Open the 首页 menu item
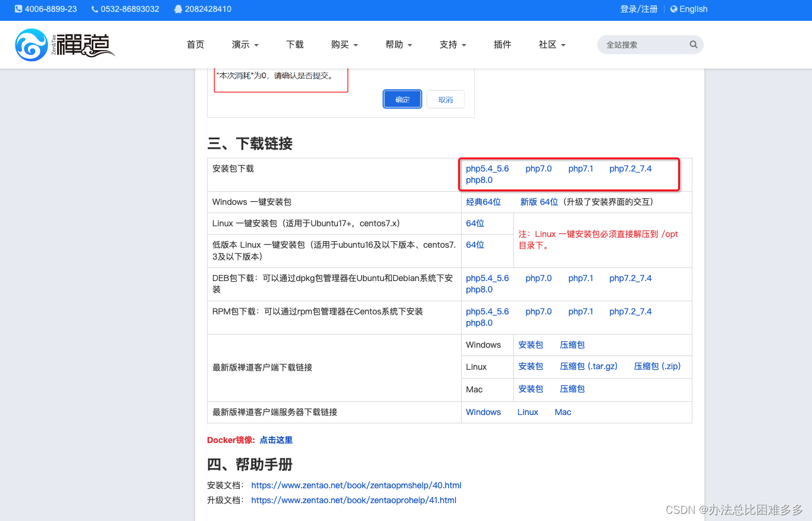812x521 pixels. pos(195,45)
